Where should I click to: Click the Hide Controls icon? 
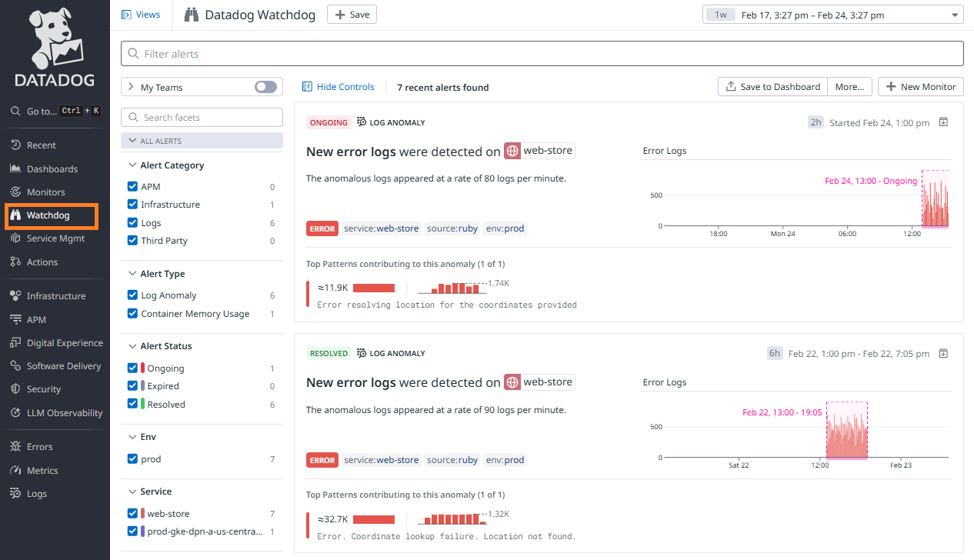(x=307, y=87)
